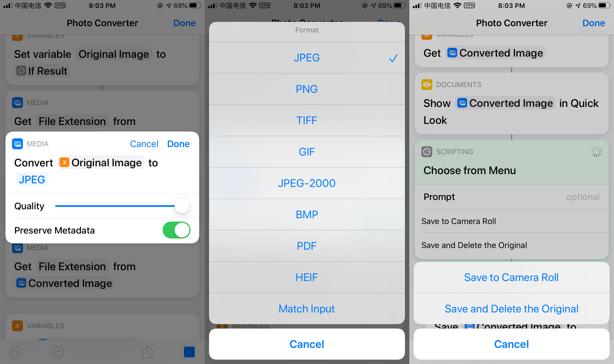Enable Match Input format
The height and width of the screenshot is (364, 614).
point(306,308)
